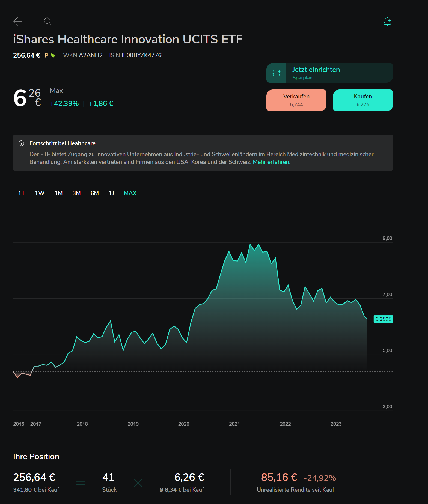The width and height of the screenshot is (428, 504).
Task: Select the 1W chart range tab
Action: pyautogui.click(x=40, y=193)
